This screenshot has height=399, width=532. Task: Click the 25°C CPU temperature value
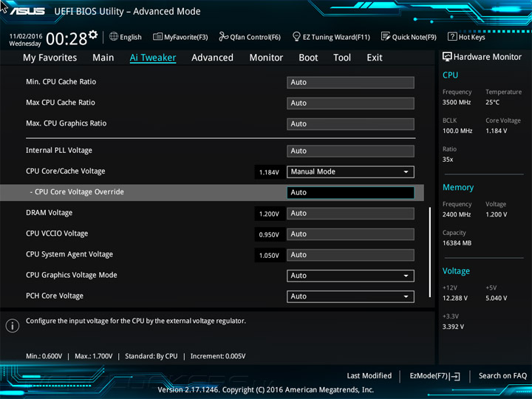[x=492, y=102]
